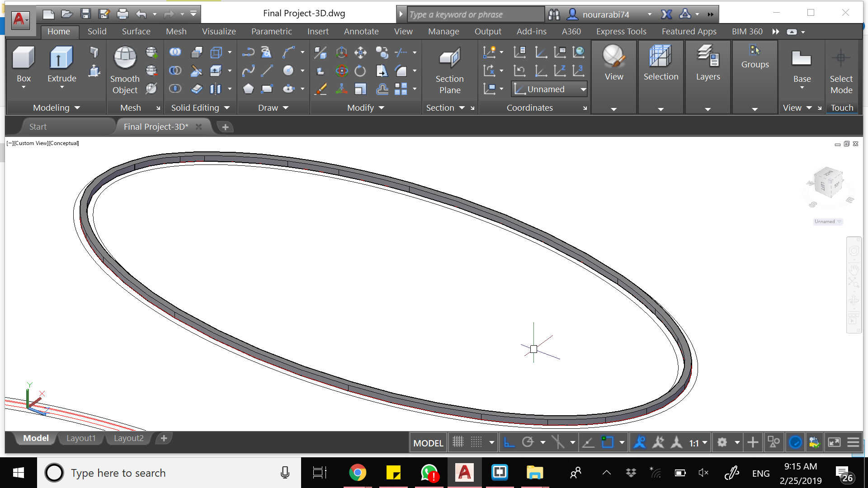
Task: Open Chrome from the Windows taskbar
Action: pyautogui.click(x=357, y=473)
